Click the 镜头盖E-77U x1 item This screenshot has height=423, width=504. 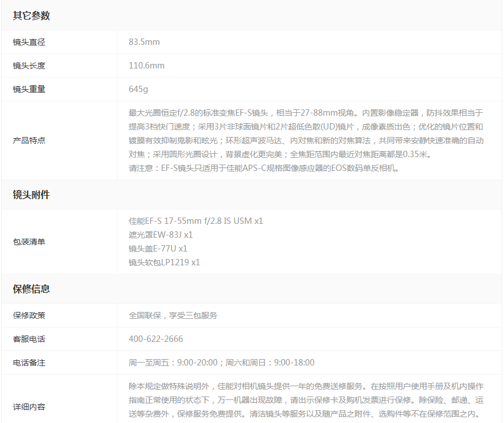pyautogui.click(x=158, y=249)
